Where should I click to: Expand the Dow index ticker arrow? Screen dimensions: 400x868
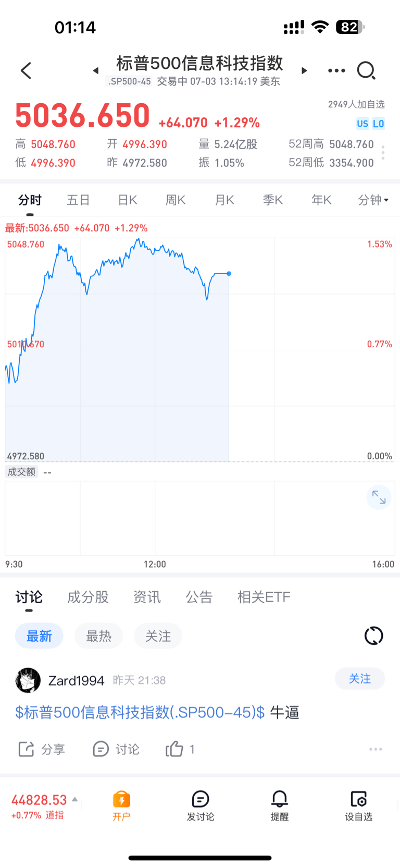(x=75, y=799)
